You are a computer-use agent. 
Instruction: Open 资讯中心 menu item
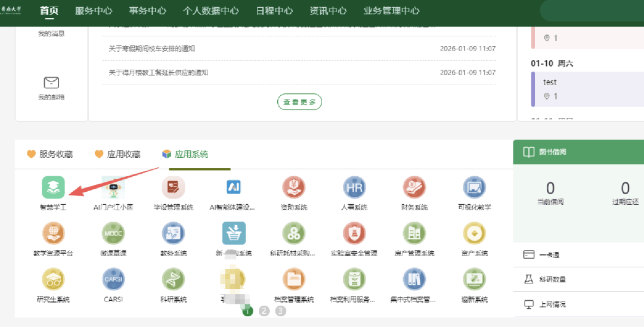tap(328, 11)
